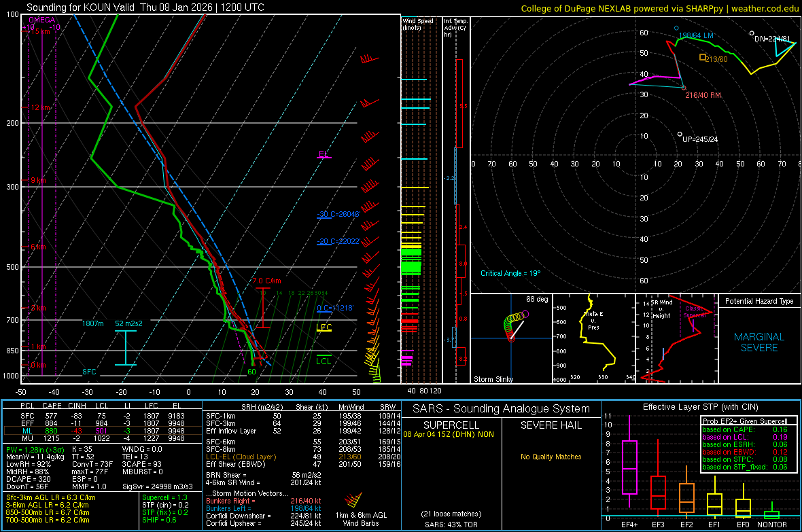Click the Classic Supercell label
This screenshot has width=802, height=532.
[x=694, y=312]
